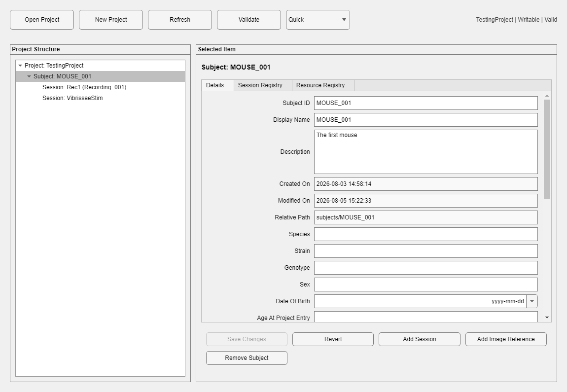Click the Strain input field
Screen dimensions: 567x392
click(425, 251)
